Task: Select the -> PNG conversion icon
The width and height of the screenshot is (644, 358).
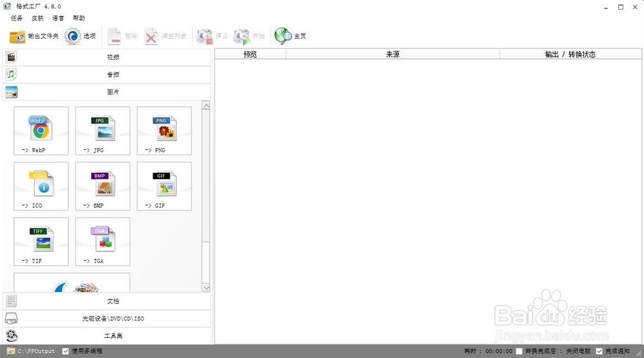Action: tap(164, 131)
